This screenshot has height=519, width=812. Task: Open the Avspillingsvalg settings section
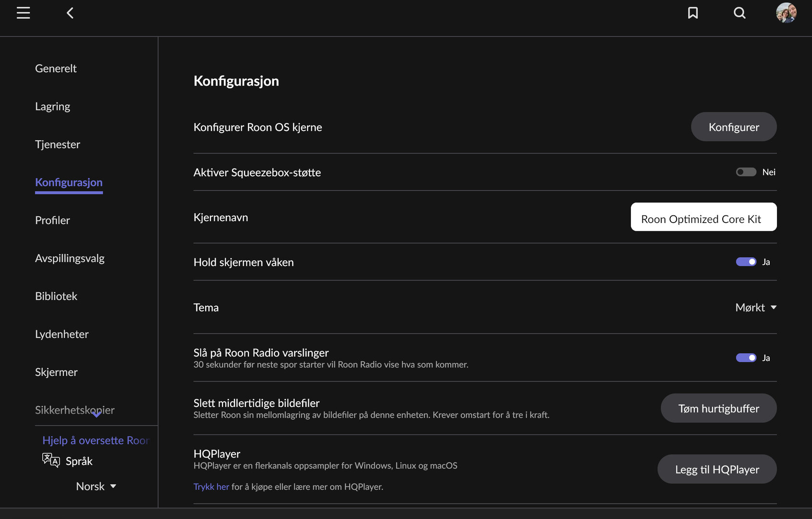pos(70,259)
